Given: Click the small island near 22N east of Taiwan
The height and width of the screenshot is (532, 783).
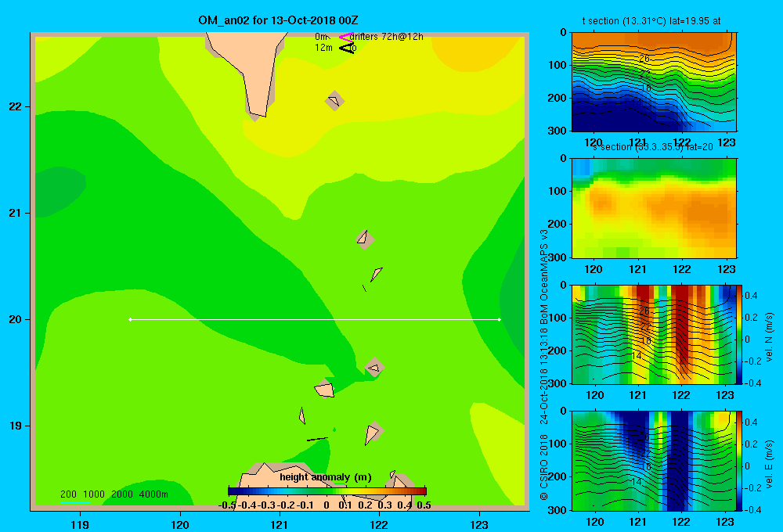Looking at the screenshot, I should tap(334, 101).
